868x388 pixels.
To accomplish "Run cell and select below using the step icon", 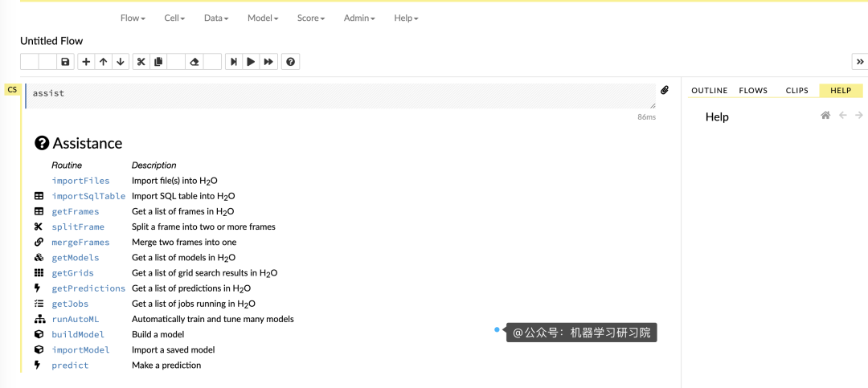I will (234, 61).
